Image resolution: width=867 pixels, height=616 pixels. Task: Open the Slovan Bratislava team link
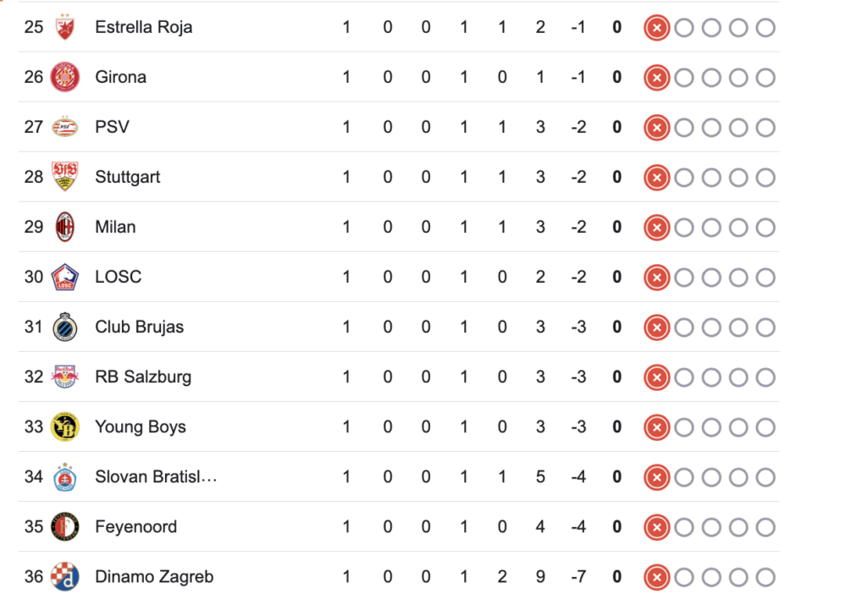pos(156,476)
